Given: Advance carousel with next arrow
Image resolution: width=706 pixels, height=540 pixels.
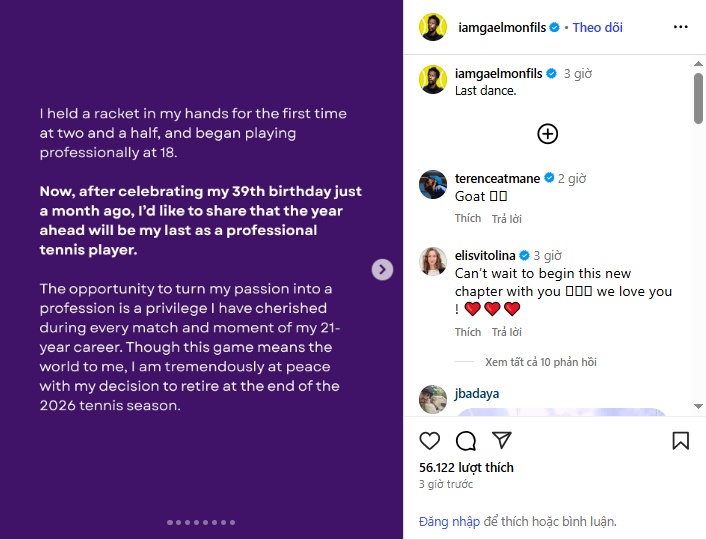Looking at the screenshot, I should (x=382, y=269).
